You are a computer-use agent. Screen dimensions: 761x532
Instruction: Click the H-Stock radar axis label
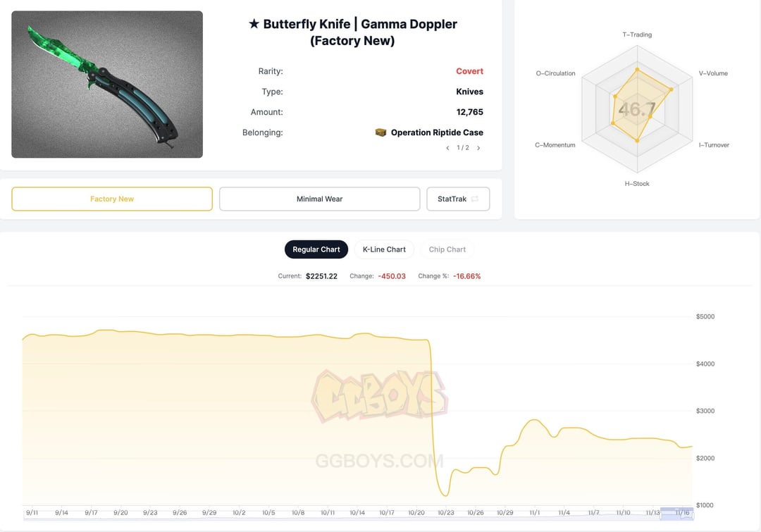coord(637,183)
